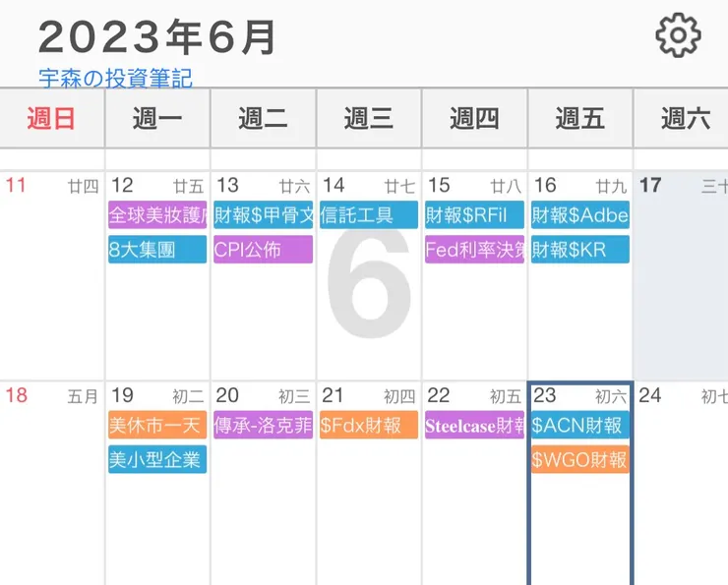
Task: Open the 信託工具 event on June 14
Action: pyautogui.click(x=369, y=214)
